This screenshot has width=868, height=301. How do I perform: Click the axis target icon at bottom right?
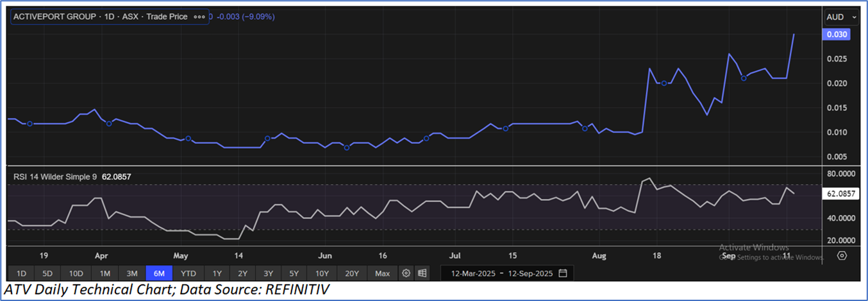click(842, 255)
